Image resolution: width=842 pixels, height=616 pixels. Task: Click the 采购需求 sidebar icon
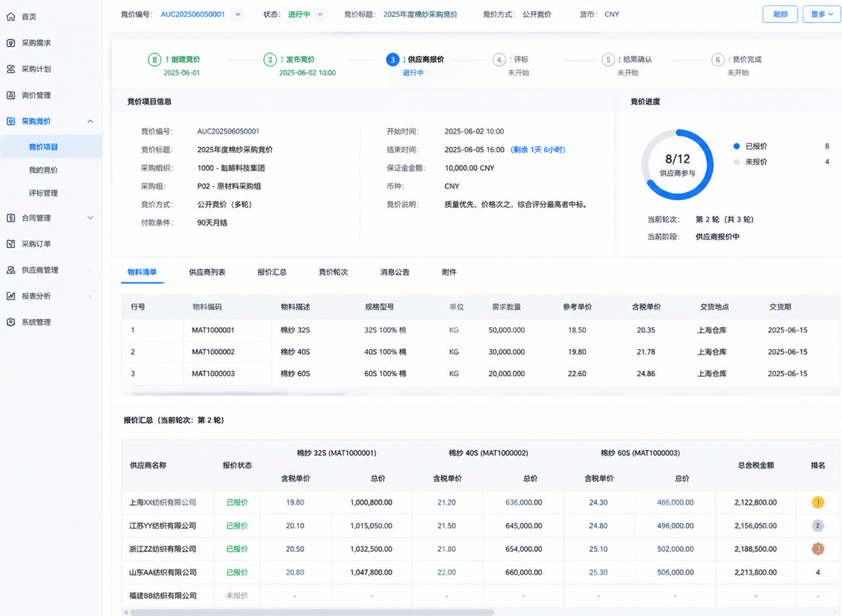tap(11, 43)
